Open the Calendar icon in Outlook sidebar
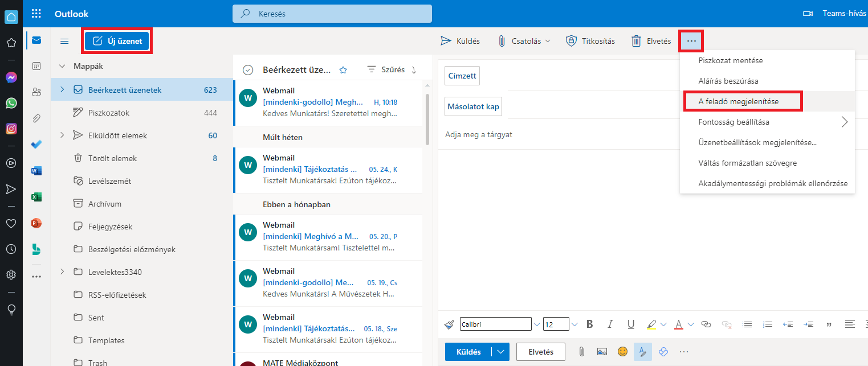This screenshot has width=868, height=366. click(36, 66)
